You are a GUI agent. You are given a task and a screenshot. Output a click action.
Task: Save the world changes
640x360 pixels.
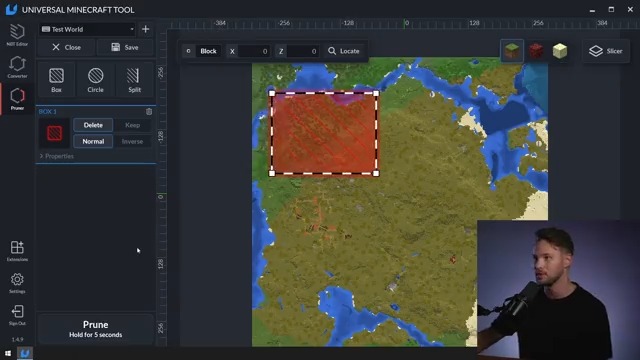click(125, 47)
